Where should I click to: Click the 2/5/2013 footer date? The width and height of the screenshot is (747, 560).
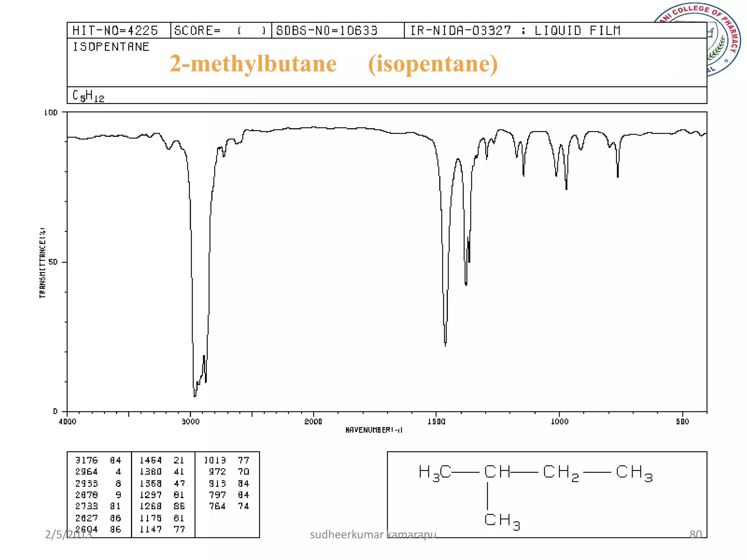pos(68,535)
